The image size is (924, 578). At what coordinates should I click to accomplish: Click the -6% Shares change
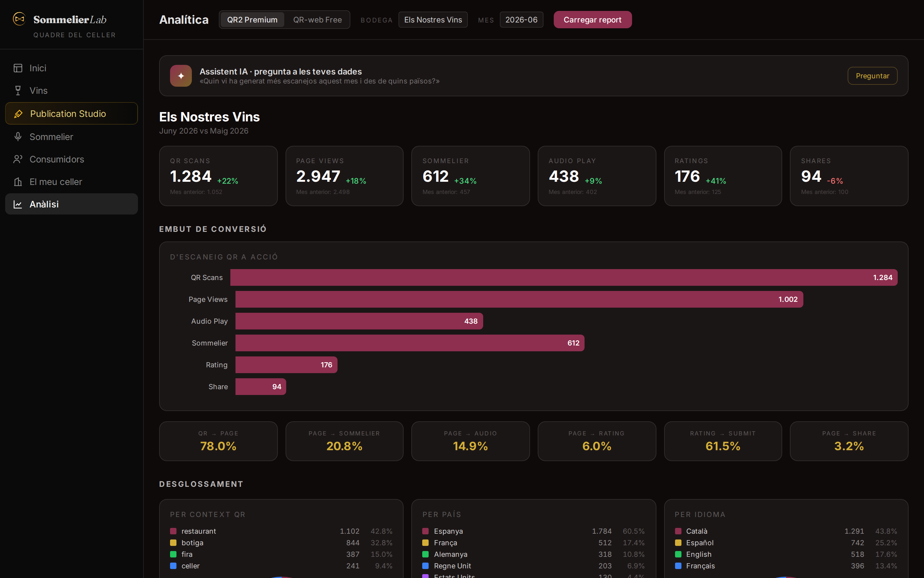(x=835, y=181)
